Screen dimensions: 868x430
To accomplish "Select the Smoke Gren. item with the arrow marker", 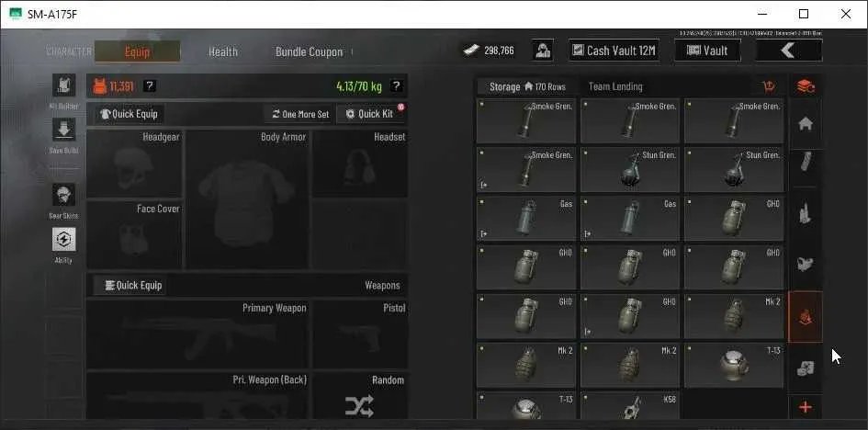I will click(x=526, y=169).
